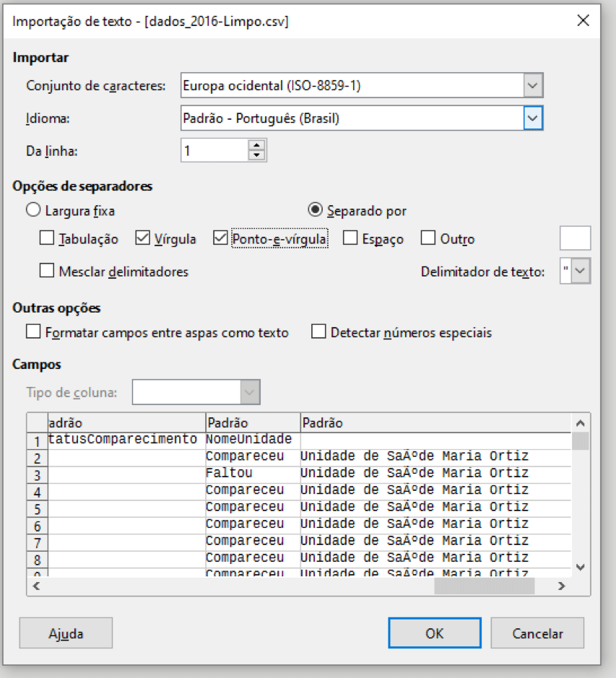
Task: Click the preview scroll right arrow
Action: coord(562,586)
